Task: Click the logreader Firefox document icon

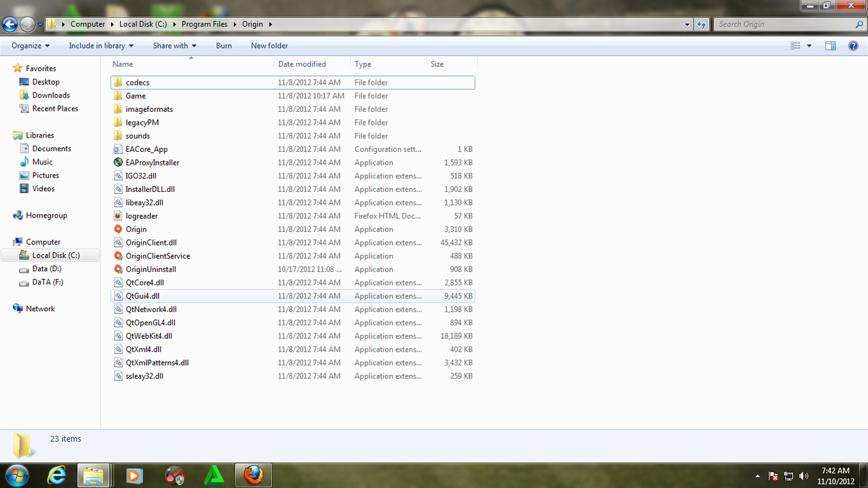Action: tap(118, 216)
